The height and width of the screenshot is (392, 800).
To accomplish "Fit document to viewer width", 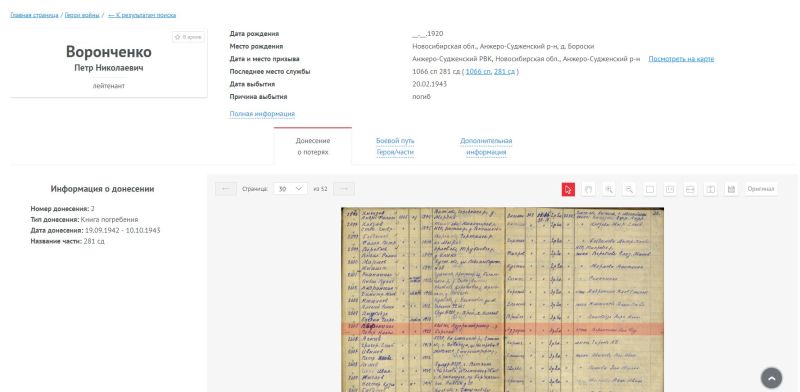I will tap(690, 189).
